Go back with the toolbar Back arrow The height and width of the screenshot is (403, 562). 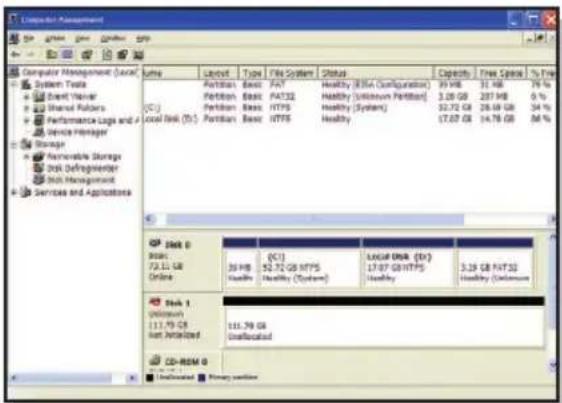click(15, 55)
